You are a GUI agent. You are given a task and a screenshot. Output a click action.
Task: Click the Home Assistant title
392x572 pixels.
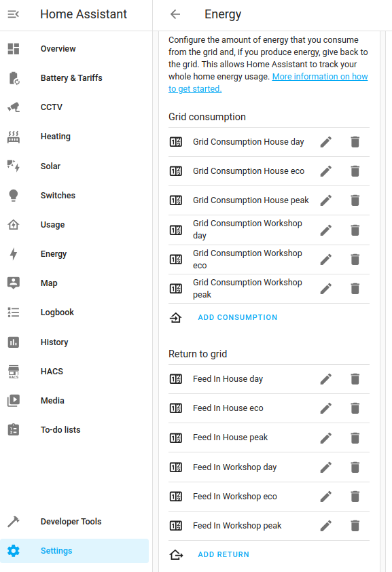[x=84, y=14]
